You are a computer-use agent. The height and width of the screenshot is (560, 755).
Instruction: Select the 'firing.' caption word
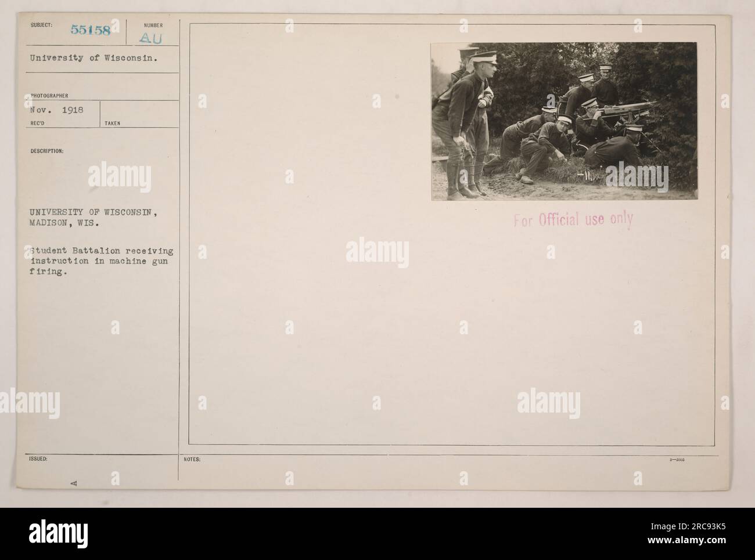tap(49, 270)
